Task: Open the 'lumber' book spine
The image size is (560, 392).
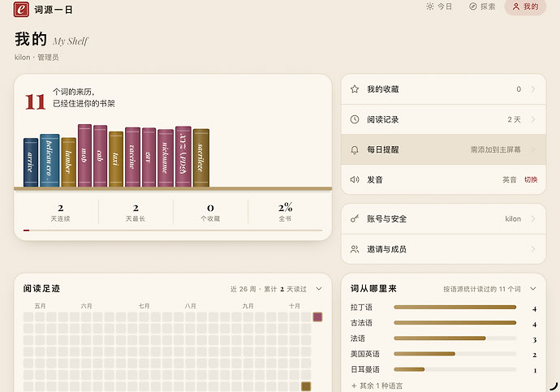Action: coord(68,162)
